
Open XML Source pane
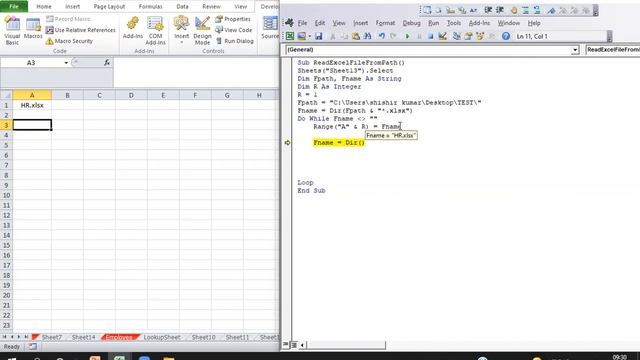[270, 29]
